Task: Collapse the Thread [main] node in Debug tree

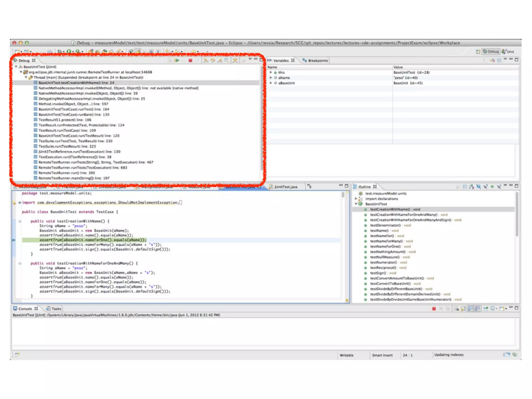Action: tap(26, 77)
